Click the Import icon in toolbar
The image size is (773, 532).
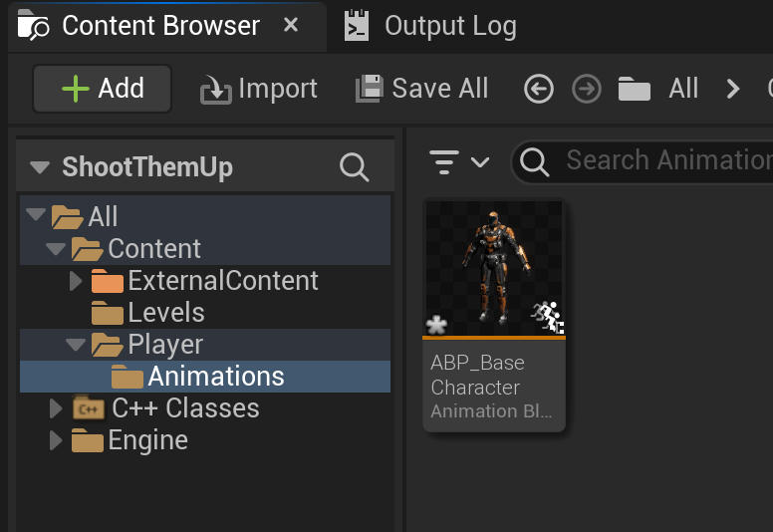click(215, 90)
